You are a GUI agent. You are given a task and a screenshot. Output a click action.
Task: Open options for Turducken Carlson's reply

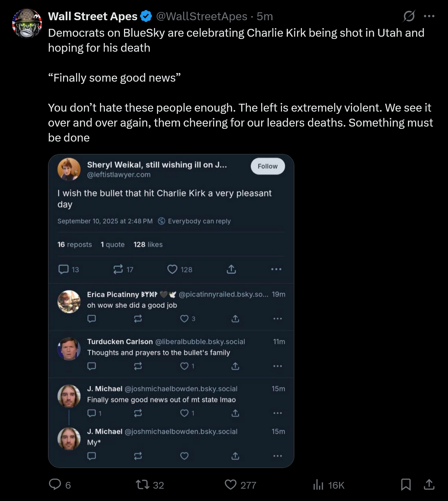277,366
